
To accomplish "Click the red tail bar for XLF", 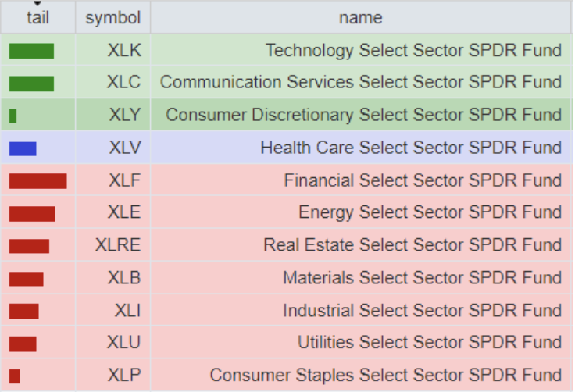I will [37, 181].
